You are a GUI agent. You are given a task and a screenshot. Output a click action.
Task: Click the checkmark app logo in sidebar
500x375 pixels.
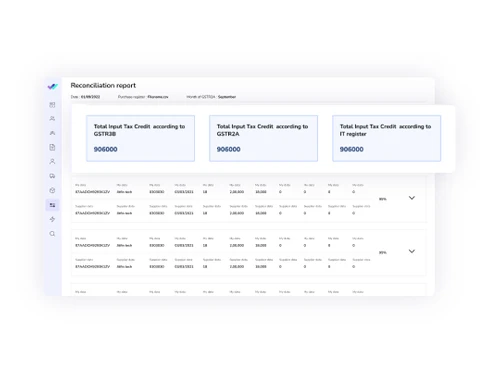coord(52,86)
